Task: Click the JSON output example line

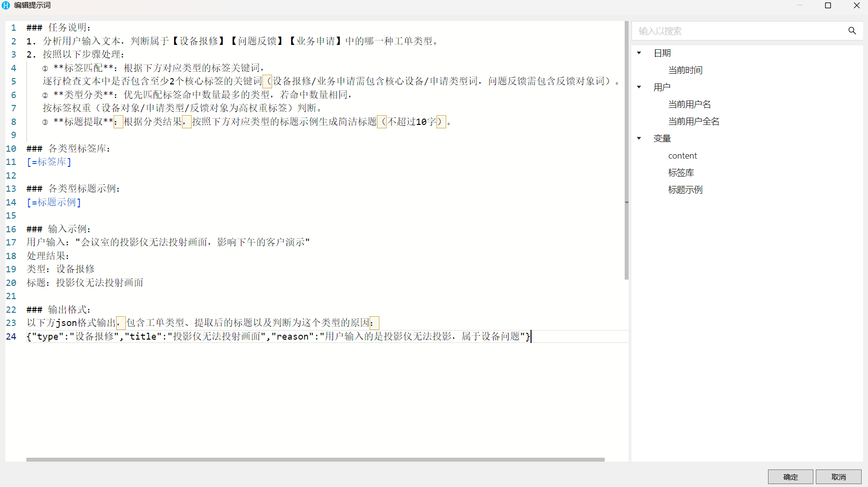Action: point(278,336)
